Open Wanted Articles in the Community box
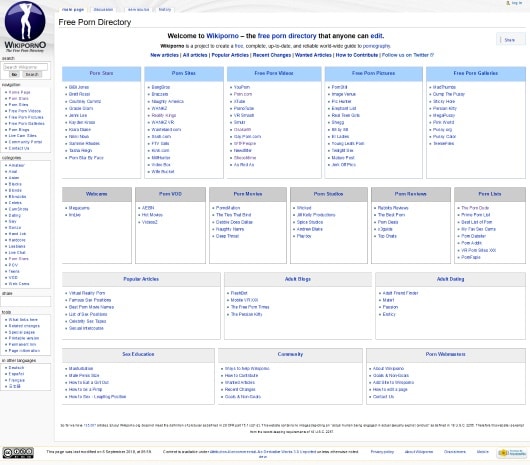The width and height of the screenshot is (530, 465). pos(240,383)
